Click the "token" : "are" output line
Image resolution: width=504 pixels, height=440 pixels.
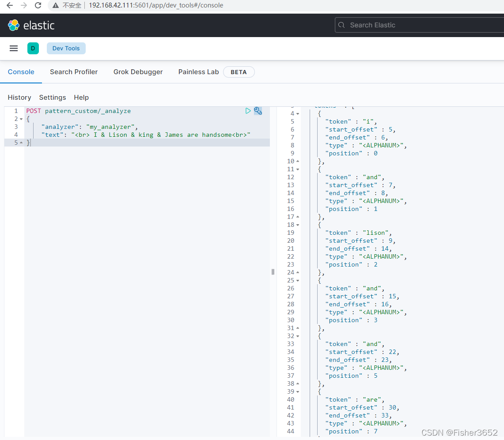[x=355, y=399]
